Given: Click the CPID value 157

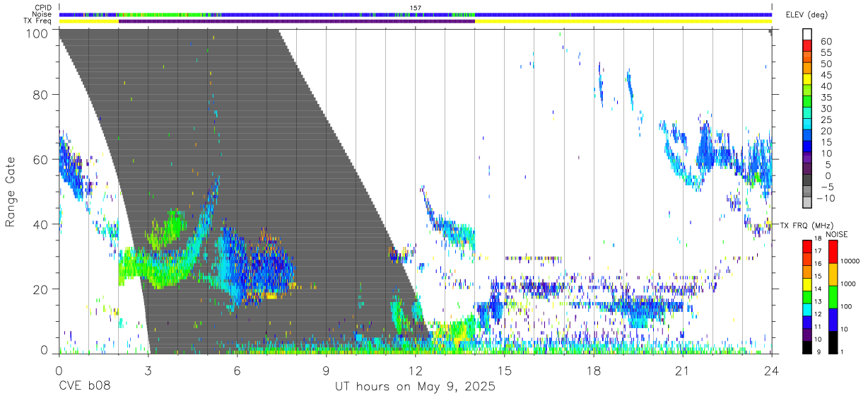Looking at the screenshot, I should pyautogui.click(x=416, y=8).
